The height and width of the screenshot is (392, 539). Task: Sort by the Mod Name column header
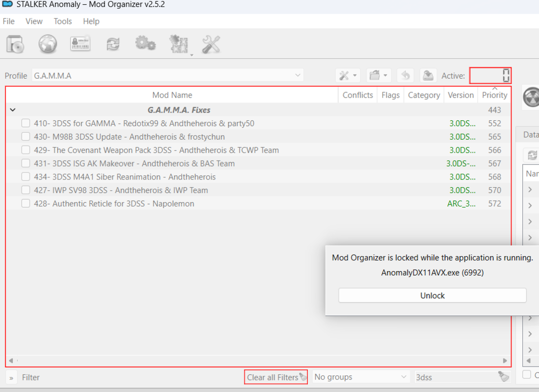click(172, 95)
